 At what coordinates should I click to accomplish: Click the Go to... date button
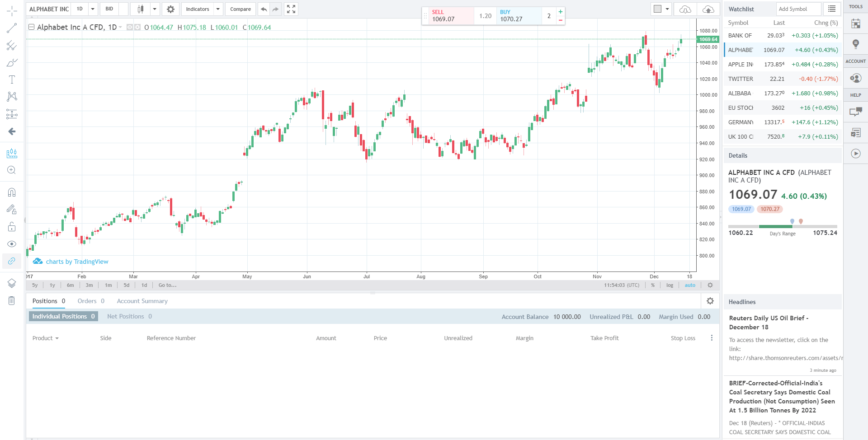click(167, 285)
